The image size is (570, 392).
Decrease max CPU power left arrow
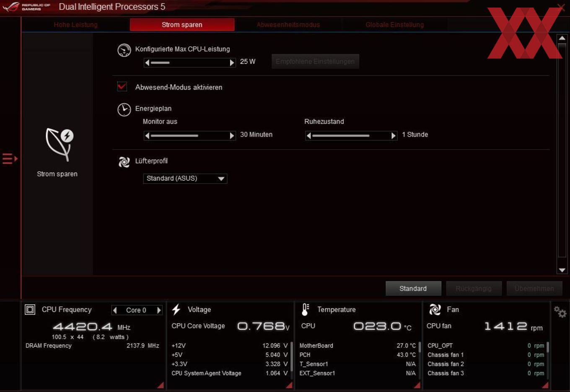(x=147, y=62)
